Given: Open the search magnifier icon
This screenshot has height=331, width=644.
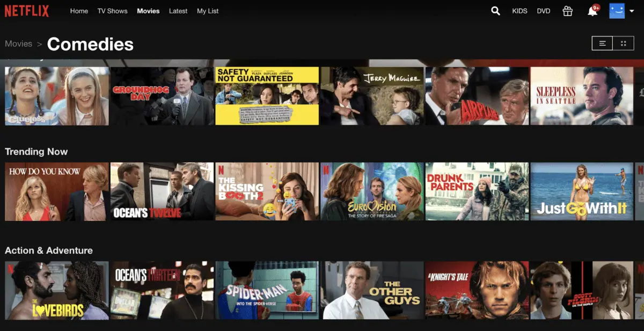Looking at the screenshot, I should [495, 11].
